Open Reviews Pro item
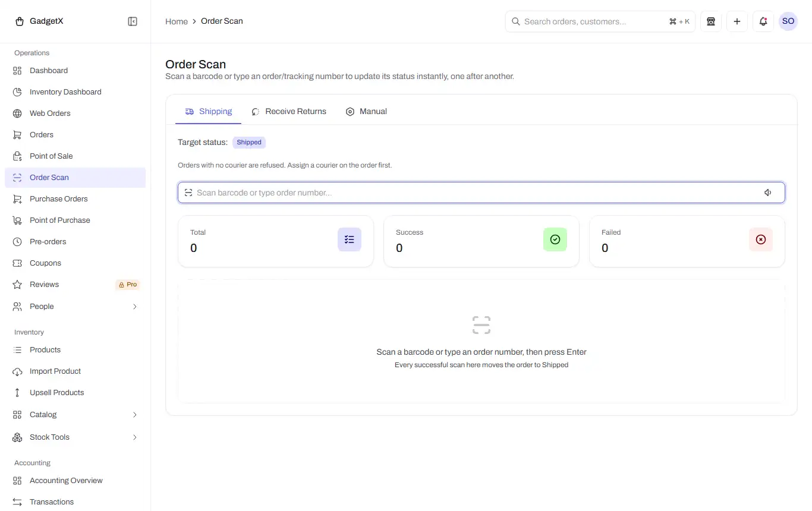Image resolution: width=812 pixels, height=511 pixels. [75, 285]
